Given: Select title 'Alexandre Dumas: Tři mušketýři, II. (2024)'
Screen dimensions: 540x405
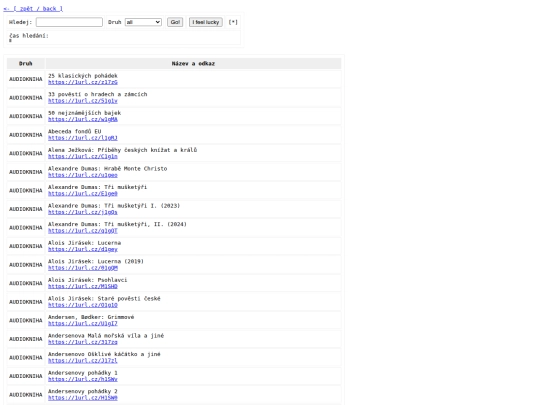Looking at the screenshot, I should (x=117, y=225).
